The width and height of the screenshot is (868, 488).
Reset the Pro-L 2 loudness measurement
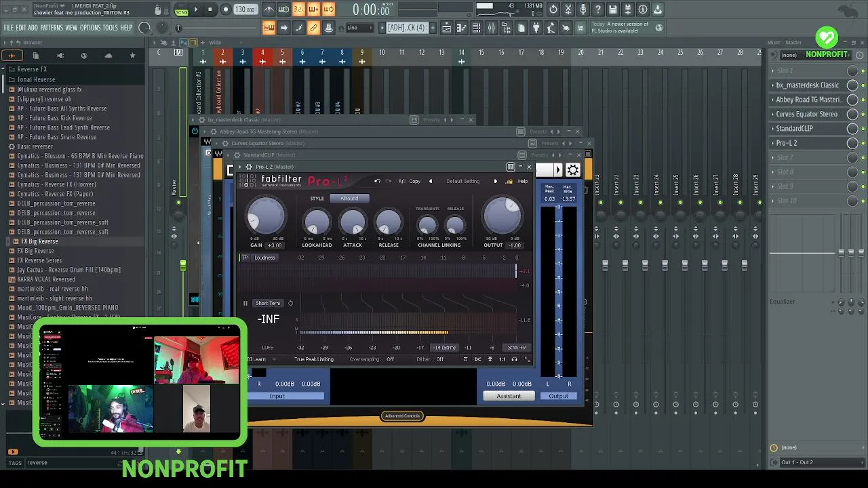pyautogui.click(x=290, y=303)
